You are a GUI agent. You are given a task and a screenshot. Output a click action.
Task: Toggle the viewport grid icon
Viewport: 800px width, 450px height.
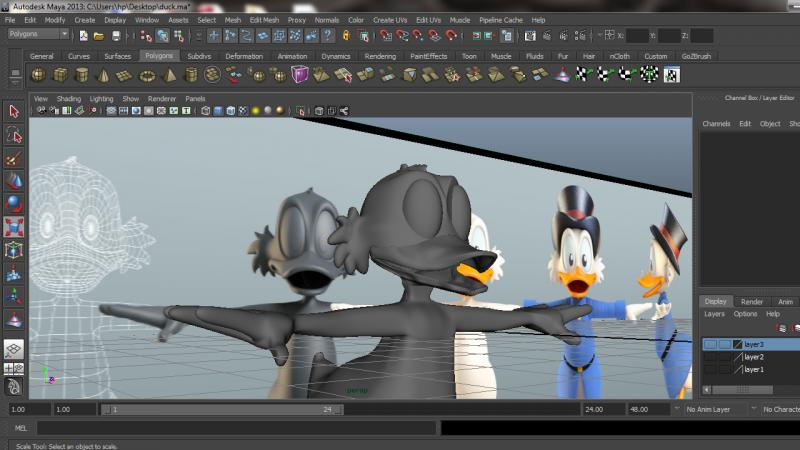tap(111, 111)
